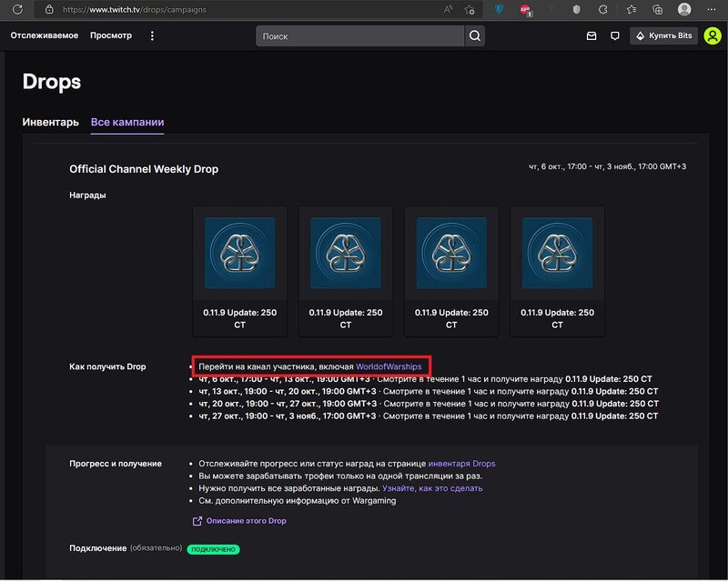The image size is (728, 581).
Task: Open the Twitch whispers chat icon
Action: pos(615,35)
